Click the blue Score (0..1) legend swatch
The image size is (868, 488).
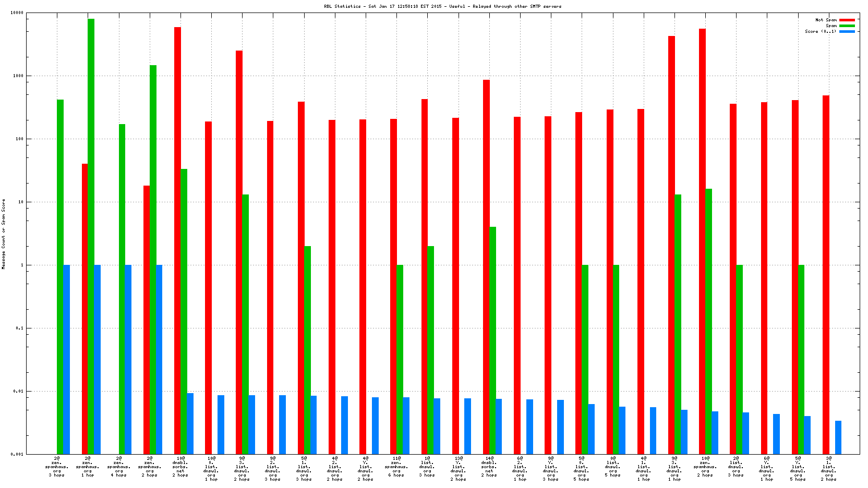pyautogui.click(x=847, y=31)
